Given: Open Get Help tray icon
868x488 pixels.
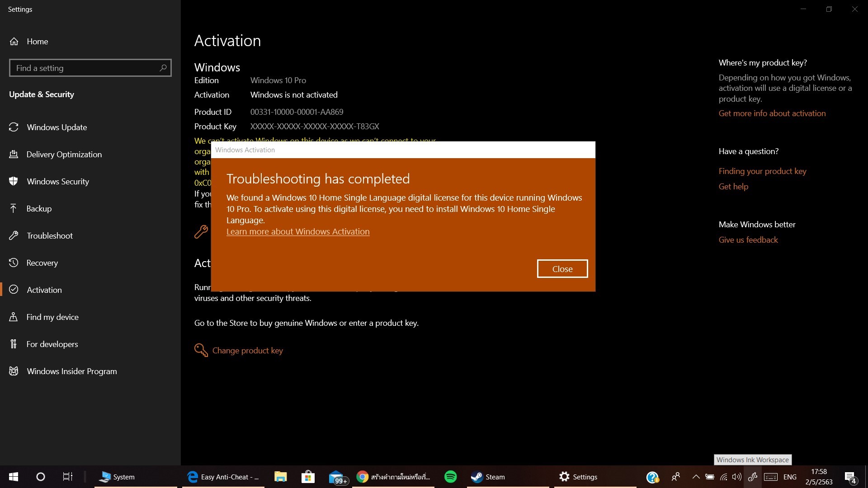Looking at the screenshot, I should point(653,477).
